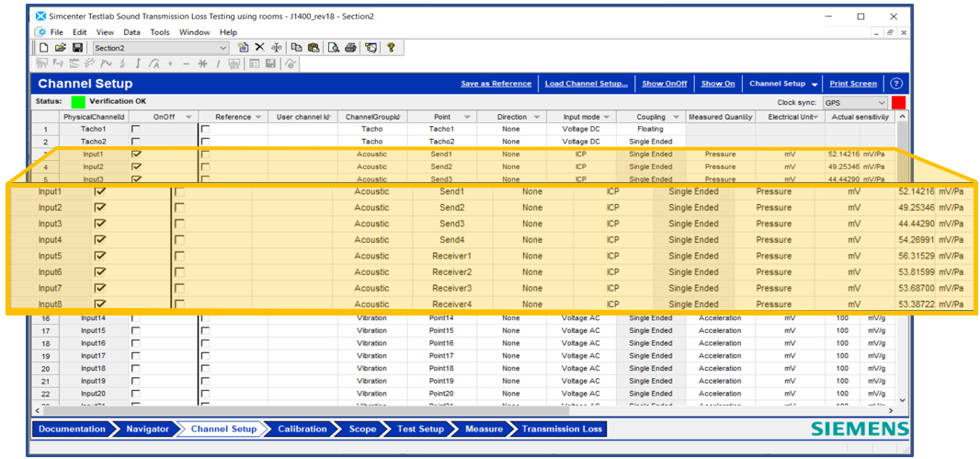Open the Clock sync GPS dropdown

click(882, 102)
